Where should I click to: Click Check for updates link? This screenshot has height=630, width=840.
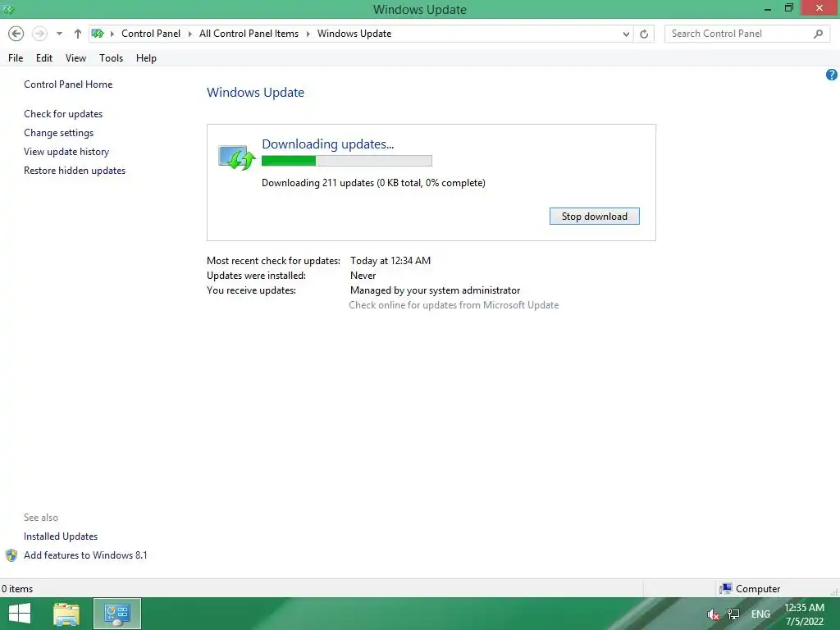point(63,113)
